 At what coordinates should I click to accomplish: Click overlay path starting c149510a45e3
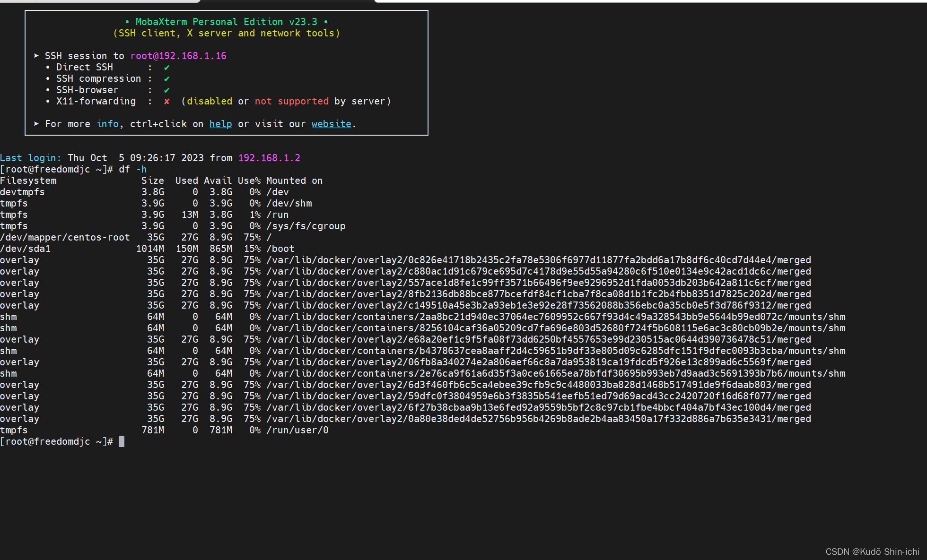coord(539,305)
